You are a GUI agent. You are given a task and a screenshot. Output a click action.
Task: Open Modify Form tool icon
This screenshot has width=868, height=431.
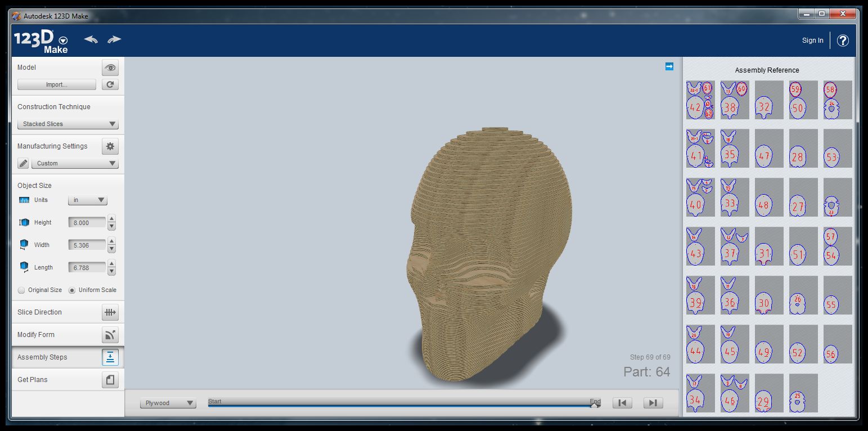coord(110,335)
